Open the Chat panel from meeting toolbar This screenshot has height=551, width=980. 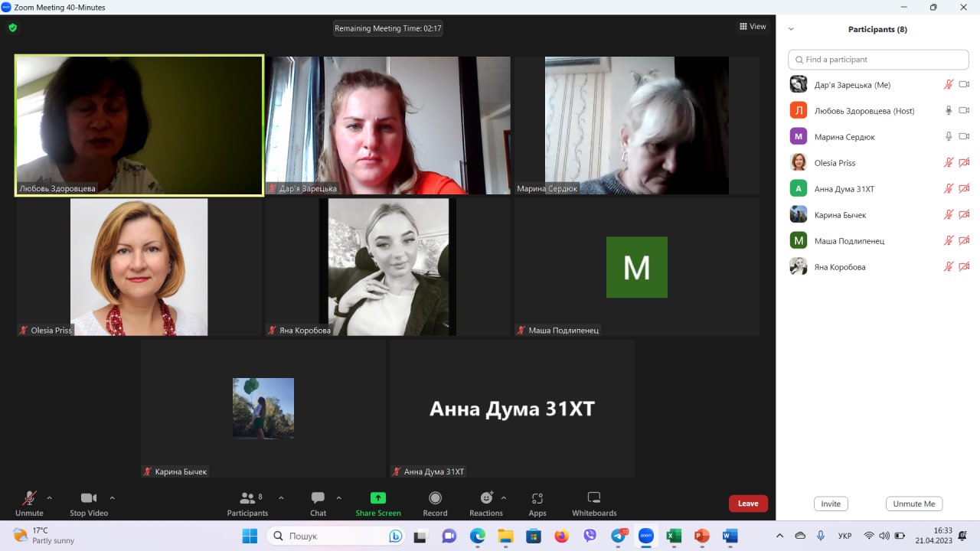(318, 504)
